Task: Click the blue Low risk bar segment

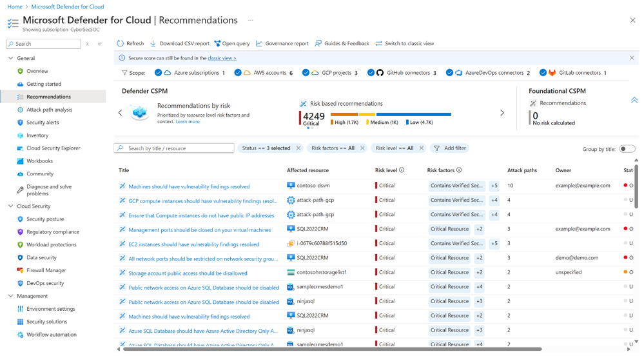Action: point(414,114)
